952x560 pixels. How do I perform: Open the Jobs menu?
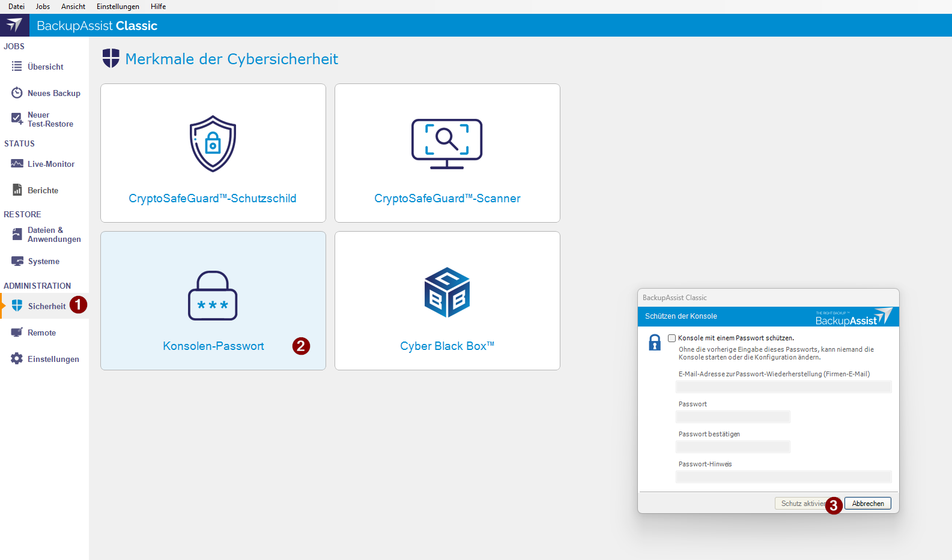tap(43, 7)
